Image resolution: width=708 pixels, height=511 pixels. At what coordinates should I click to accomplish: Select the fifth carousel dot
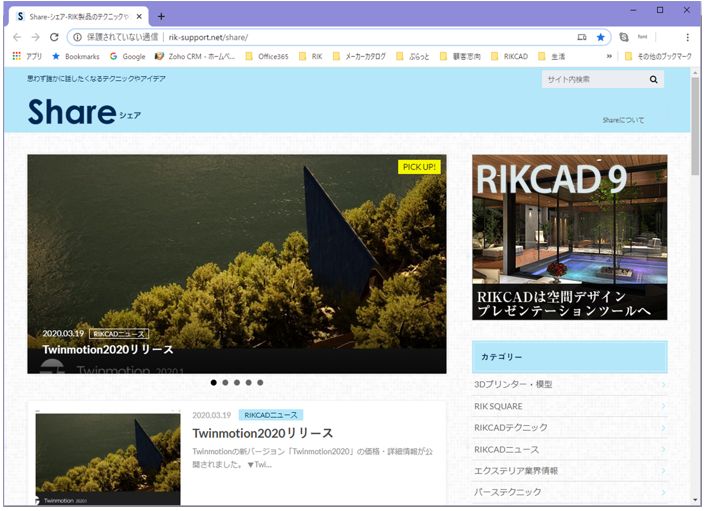point(260,382)
